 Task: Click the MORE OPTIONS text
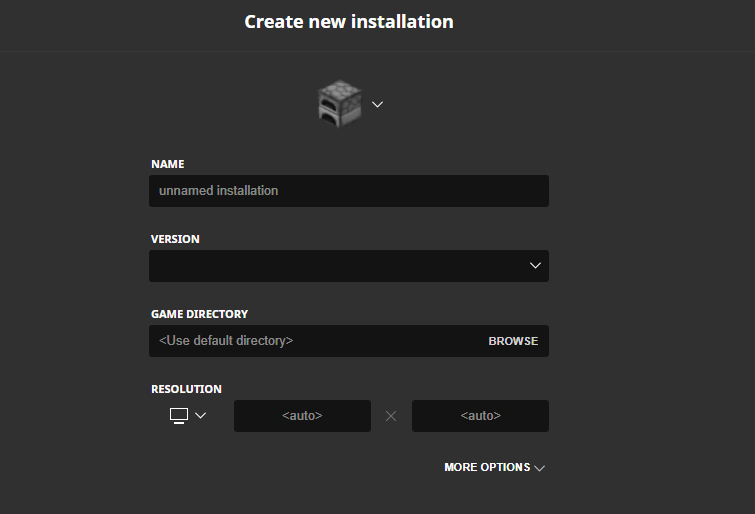click(486, 467)
